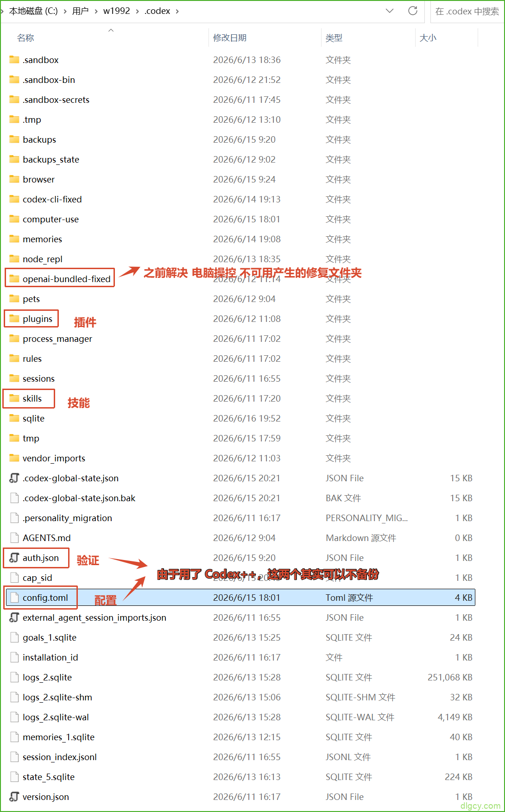Click the sessions folder icon
The height and width of the screenshot is (812, 505).
pyautogui.click(x=14, y=378)
